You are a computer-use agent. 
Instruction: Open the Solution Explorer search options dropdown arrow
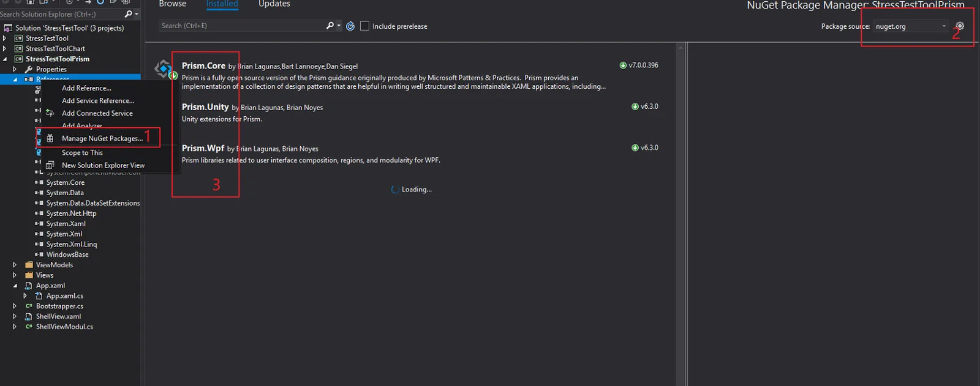tap(136, 14)
